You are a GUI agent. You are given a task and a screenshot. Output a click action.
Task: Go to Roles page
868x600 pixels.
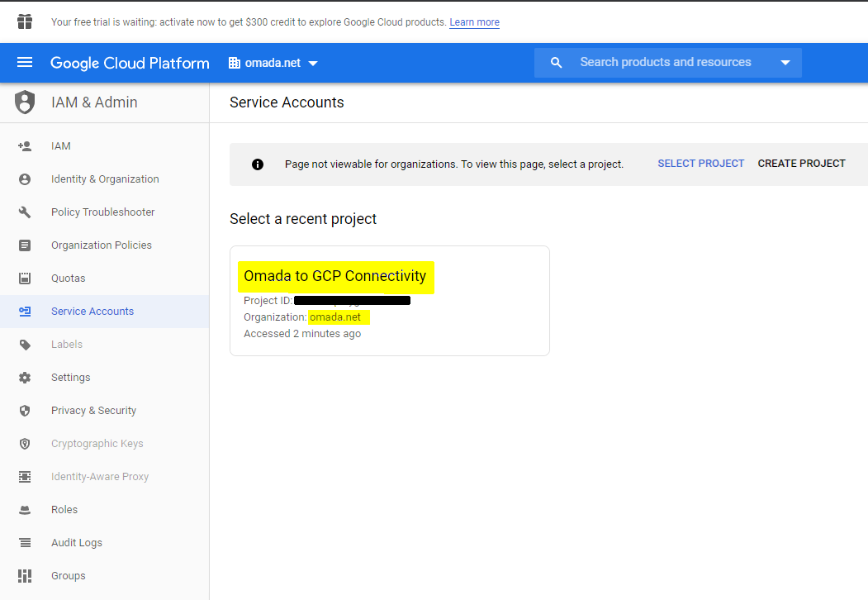105,510
